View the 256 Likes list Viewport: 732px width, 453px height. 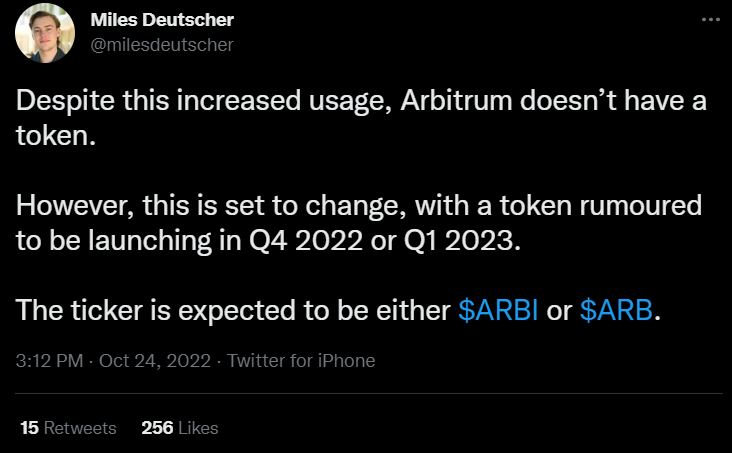pyautogui.click(x=180, y=427)
